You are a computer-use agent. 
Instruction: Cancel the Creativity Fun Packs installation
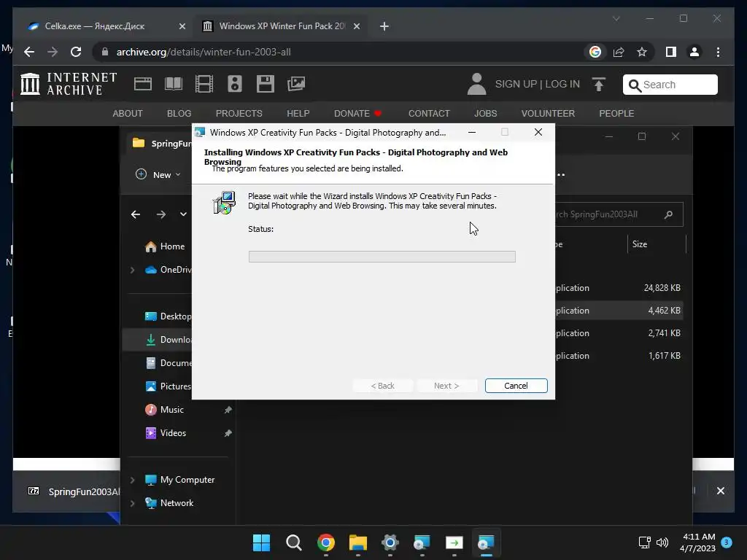[x=516, y=386]
